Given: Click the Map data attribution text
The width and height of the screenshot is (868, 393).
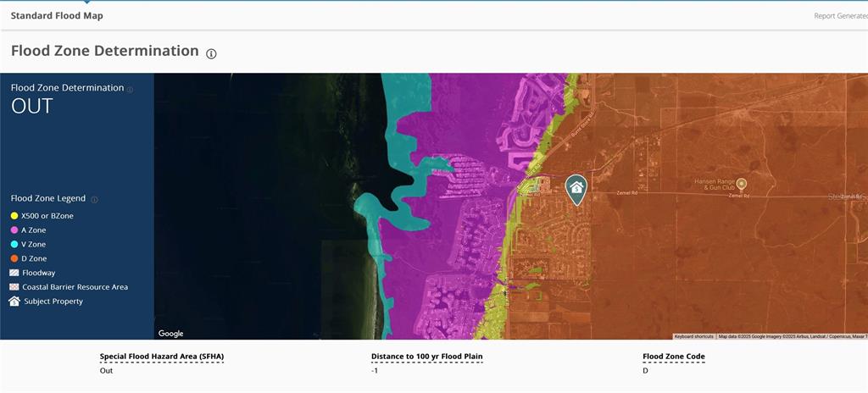Looking at the screenshot, I should coord(792,336).
